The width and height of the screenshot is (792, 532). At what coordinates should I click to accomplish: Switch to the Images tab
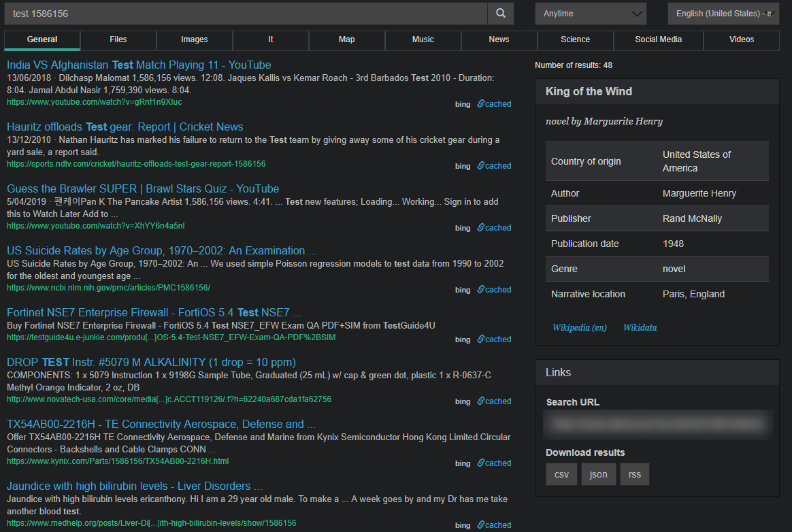click(x=194, y=40)
